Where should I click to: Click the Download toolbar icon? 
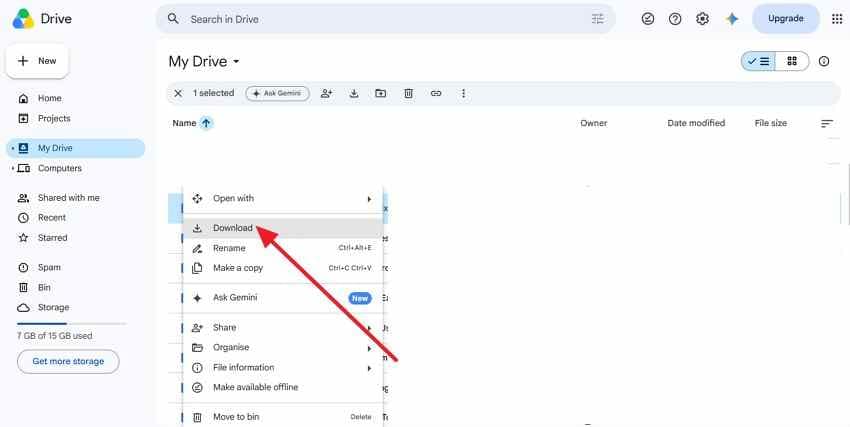[354, 93]
